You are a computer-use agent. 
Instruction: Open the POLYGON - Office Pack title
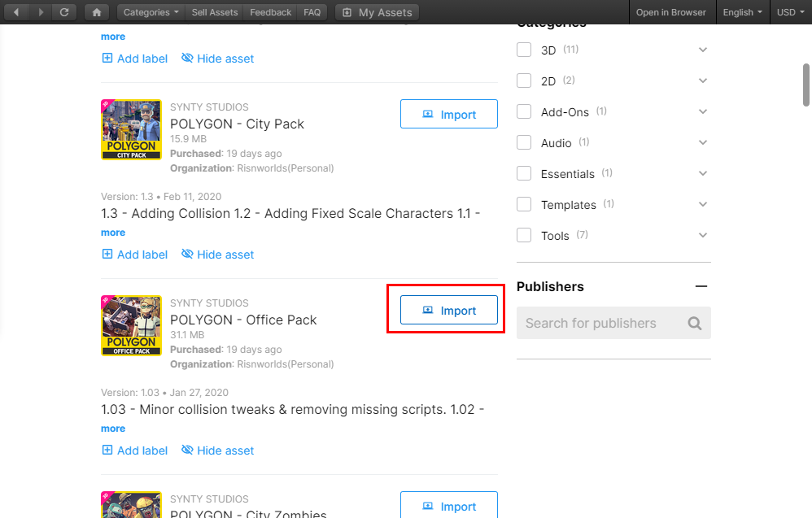243,320
